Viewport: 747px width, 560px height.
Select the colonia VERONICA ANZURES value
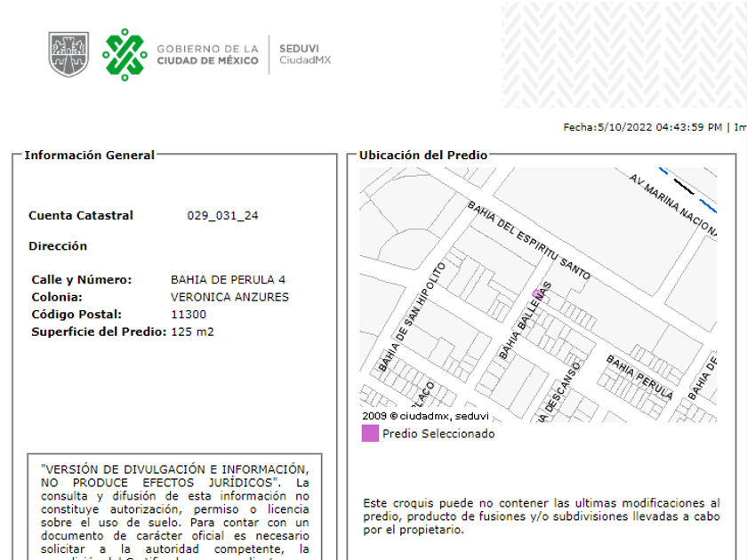(x=229, y=297)
